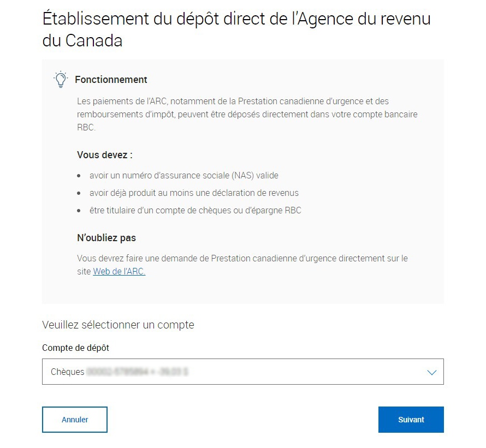
Task: Click the NAS valide bullet item
Action: point(184,175)
